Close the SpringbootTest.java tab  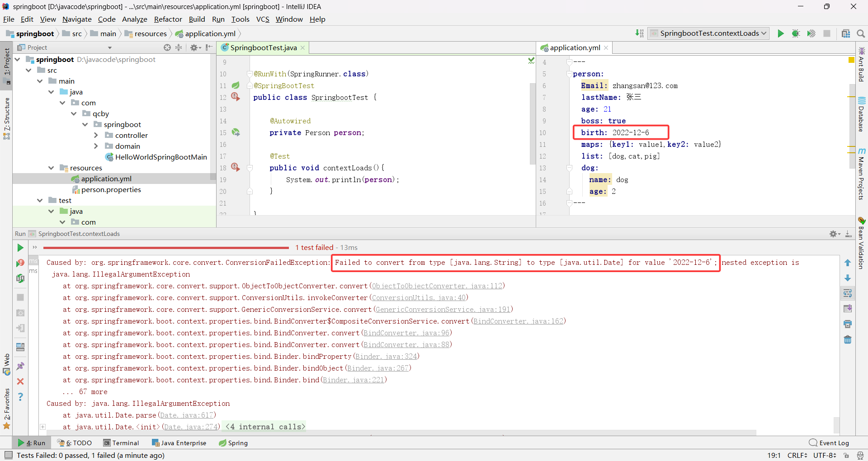pyautogui.click(x=302, y=48)
